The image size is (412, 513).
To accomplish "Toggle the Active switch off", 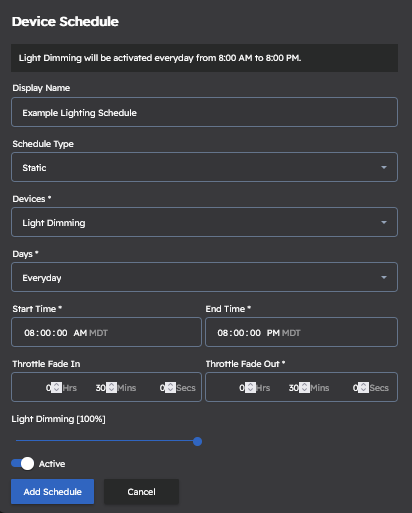I will 23,463.
